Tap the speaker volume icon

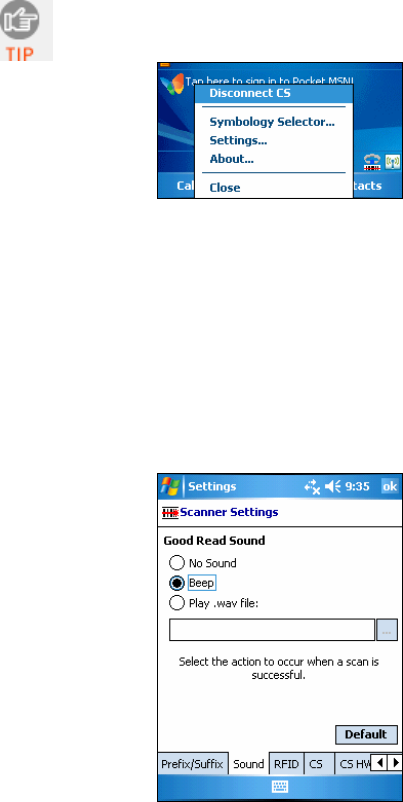(x=332, y=486)
